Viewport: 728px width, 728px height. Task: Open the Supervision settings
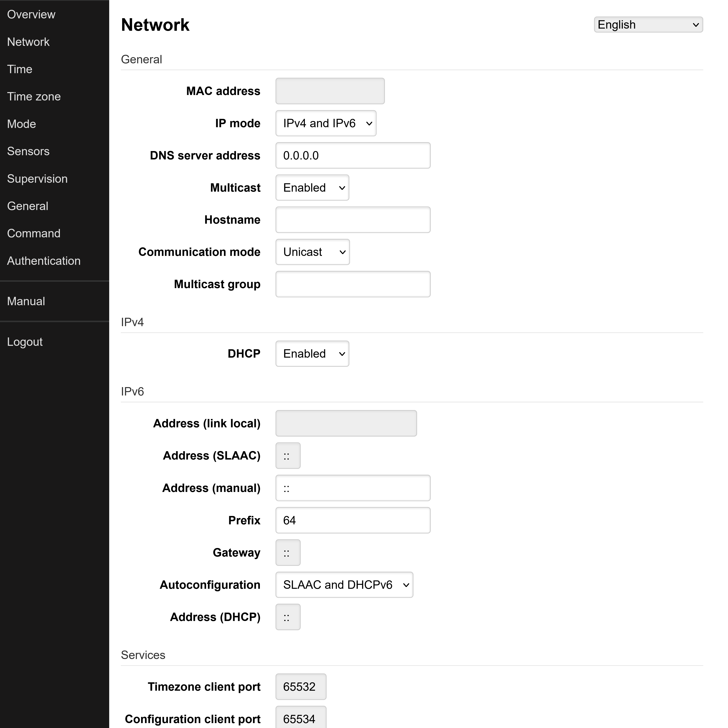coord(37,179)
